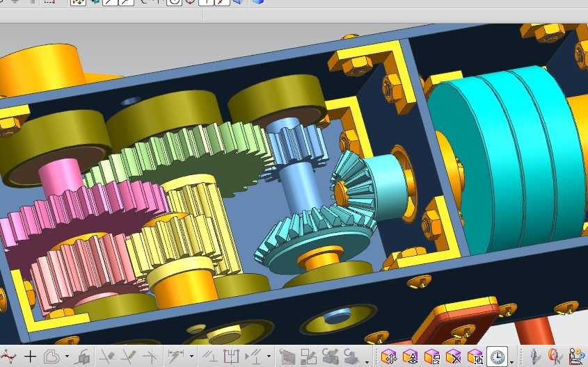
Task: Click the padlock with squares icon
Action: [84, 357]
